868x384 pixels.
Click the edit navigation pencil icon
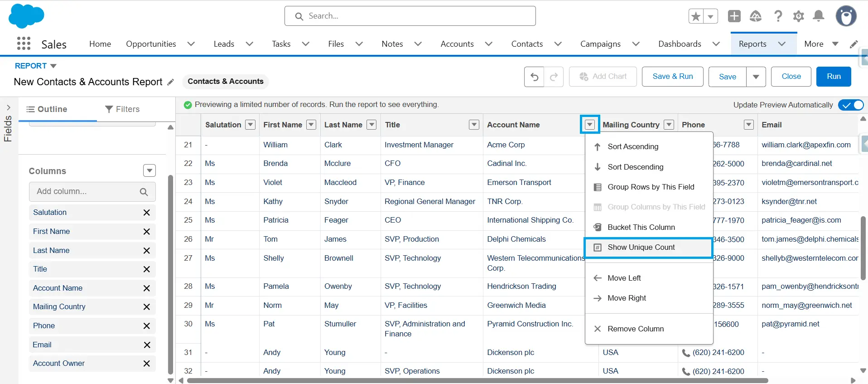pos(854,44)
